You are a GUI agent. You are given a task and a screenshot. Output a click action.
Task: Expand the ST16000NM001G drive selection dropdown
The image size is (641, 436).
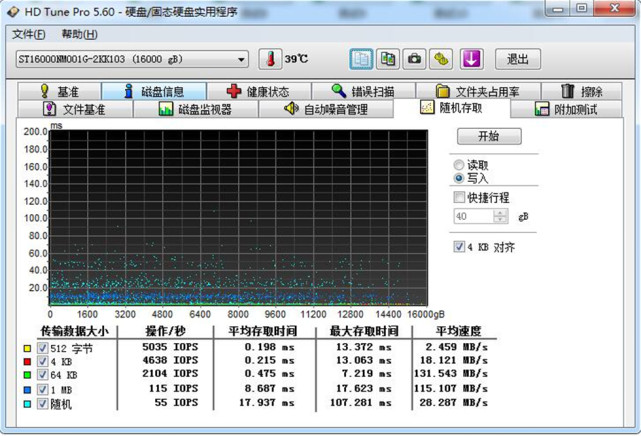click(x=241, y=59)
